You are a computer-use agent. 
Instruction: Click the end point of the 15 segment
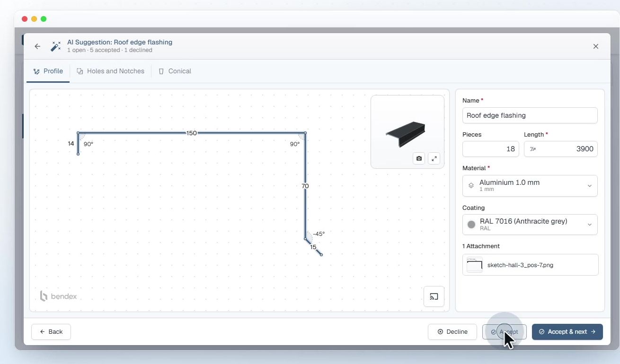pyautogui.click(x=321, y=255)
